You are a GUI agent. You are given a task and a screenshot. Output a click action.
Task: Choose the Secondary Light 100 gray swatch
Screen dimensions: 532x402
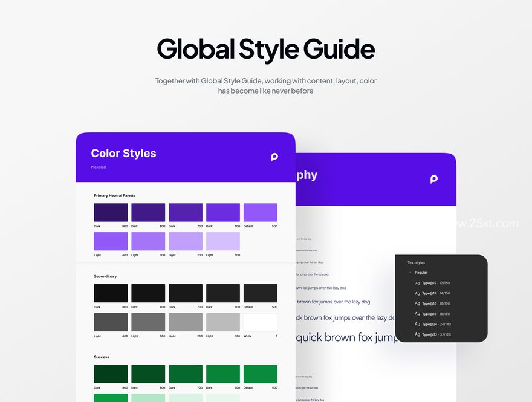(223, 322)
